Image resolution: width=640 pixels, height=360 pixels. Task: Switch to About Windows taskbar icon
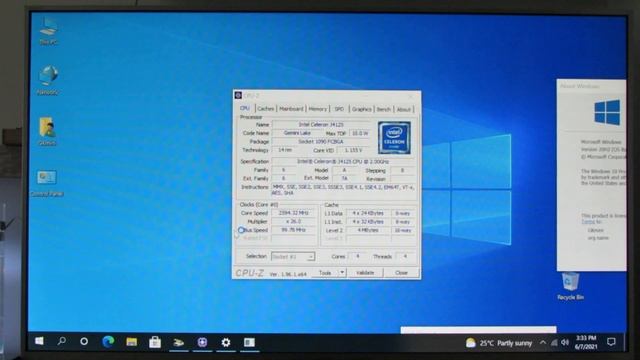coord(249,342)
